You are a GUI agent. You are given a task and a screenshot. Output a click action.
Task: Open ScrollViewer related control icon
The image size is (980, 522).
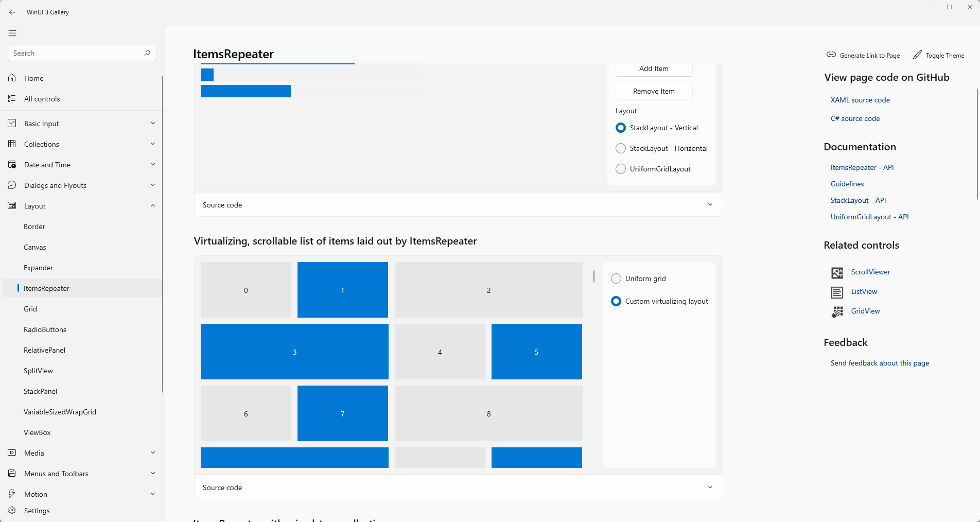coord(837,272)
